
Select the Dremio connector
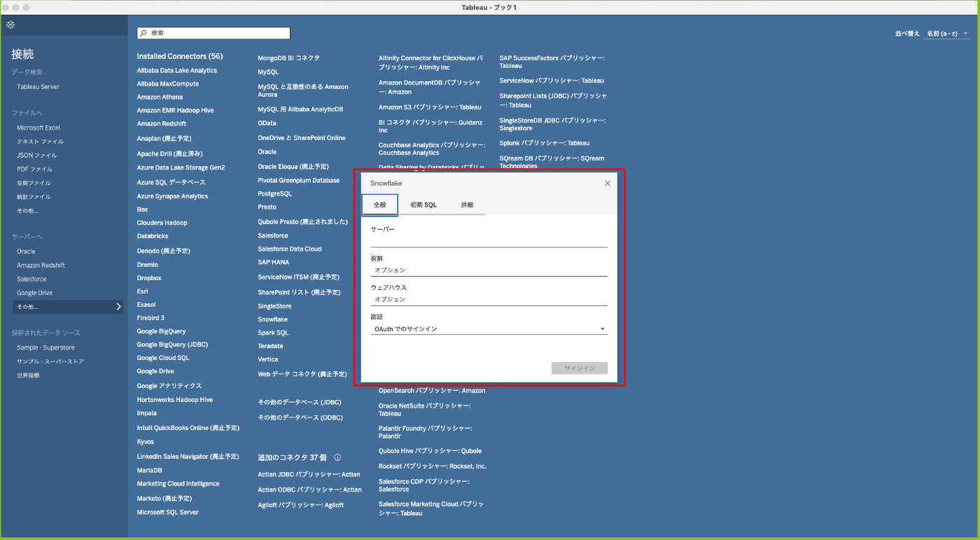(x=148, y=265)
